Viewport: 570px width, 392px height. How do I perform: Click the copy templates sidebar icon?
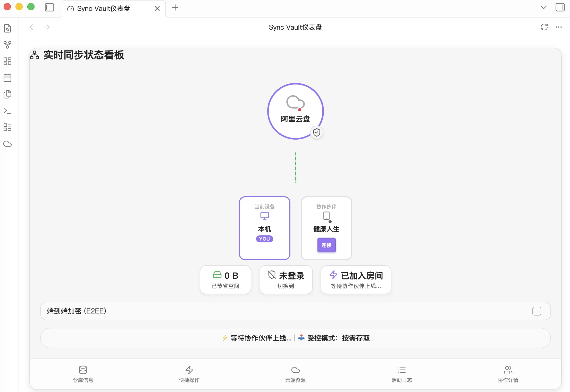tap(7, 94)
